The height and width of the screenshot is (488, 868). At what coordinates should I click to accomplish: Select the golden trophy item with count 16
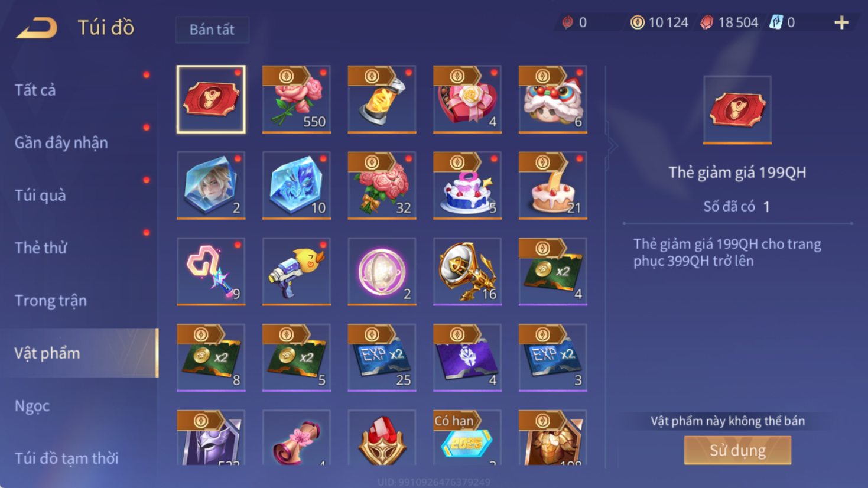point(467,272)
